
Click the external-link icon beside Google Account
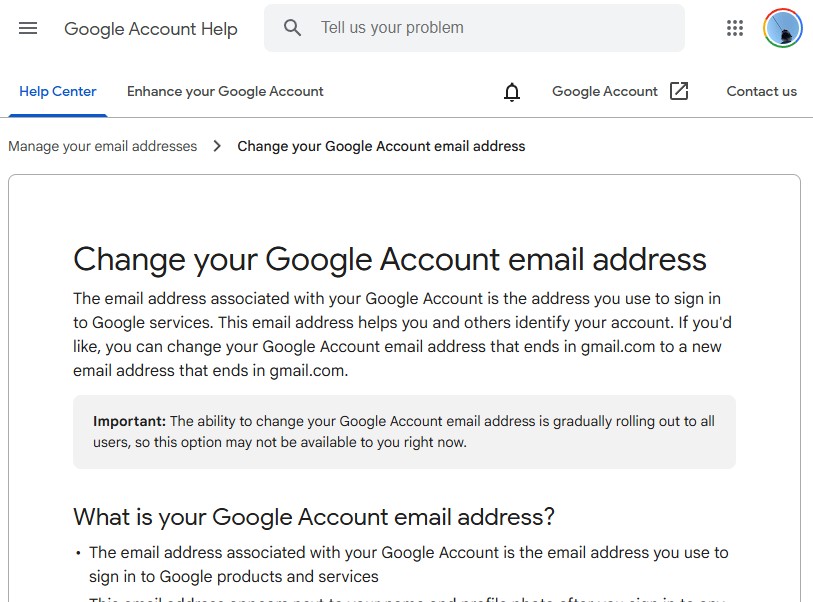coord(679,91)
